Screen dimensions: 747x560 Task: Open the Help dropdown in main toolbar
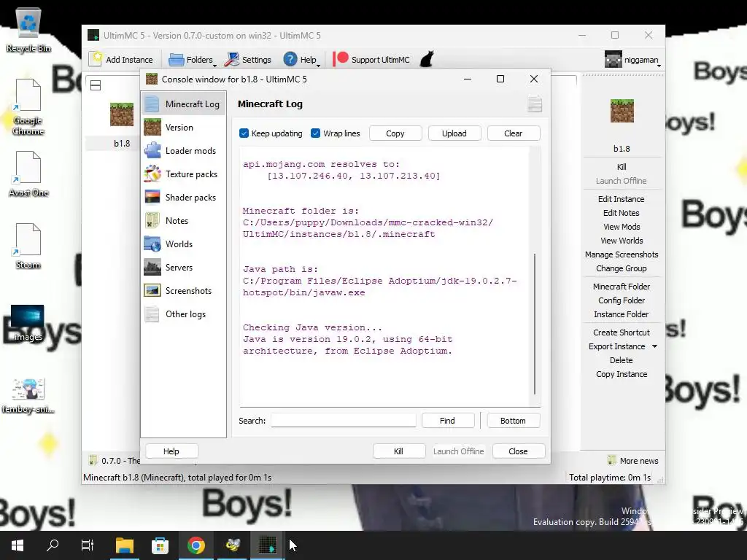coord(302,60)
